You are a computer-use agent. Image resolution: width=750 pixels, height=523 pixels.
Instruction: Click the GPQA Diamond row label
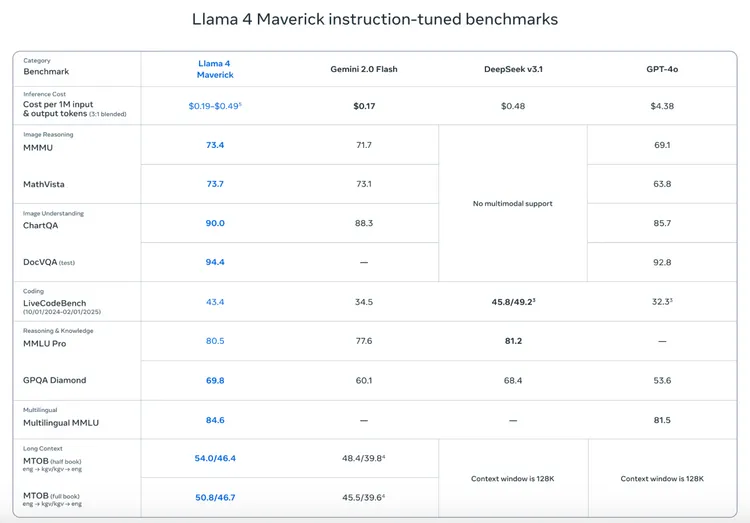coord(55,380)
